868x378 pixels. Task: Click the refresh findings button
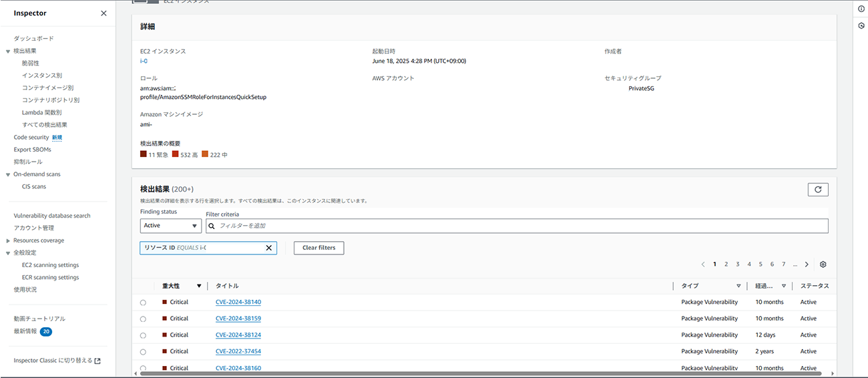(818, 190)
